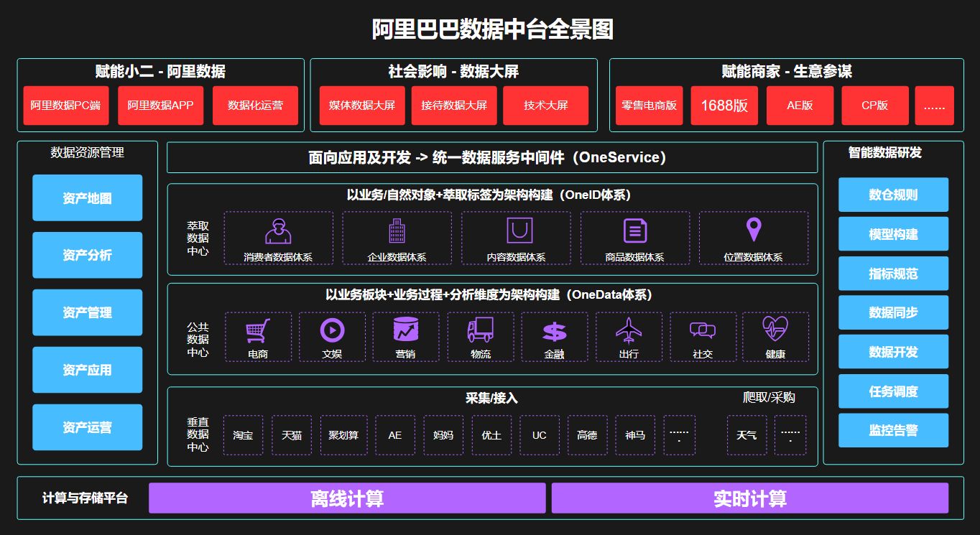The image size is (980, 535).
Task: Select the truck 物流 icon
Action: [x=481, y=330]
